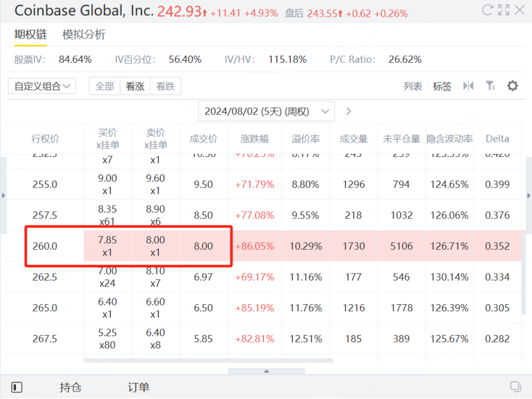Click bid 9.00 in 255.0 row
The image size is (532, 399).
coord(107,178)
